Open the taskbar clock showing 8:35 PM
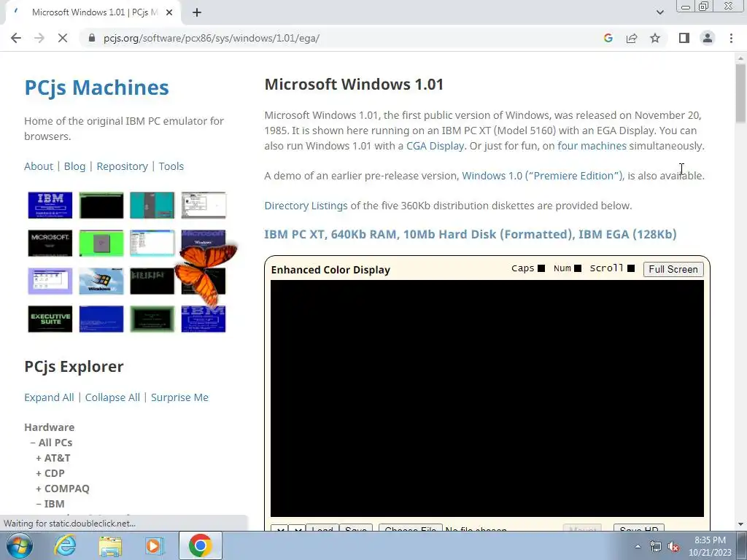Image resolution: width=747 pixels, height=560 pixels. click(710, 546)
